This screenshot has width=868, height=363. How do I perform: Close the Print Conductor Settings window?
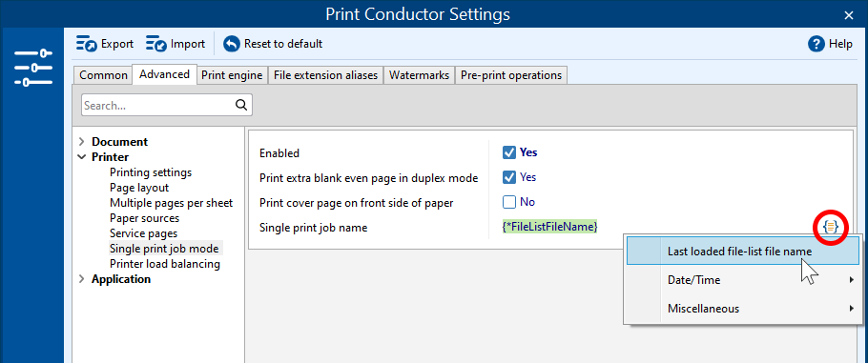[849, 15]
